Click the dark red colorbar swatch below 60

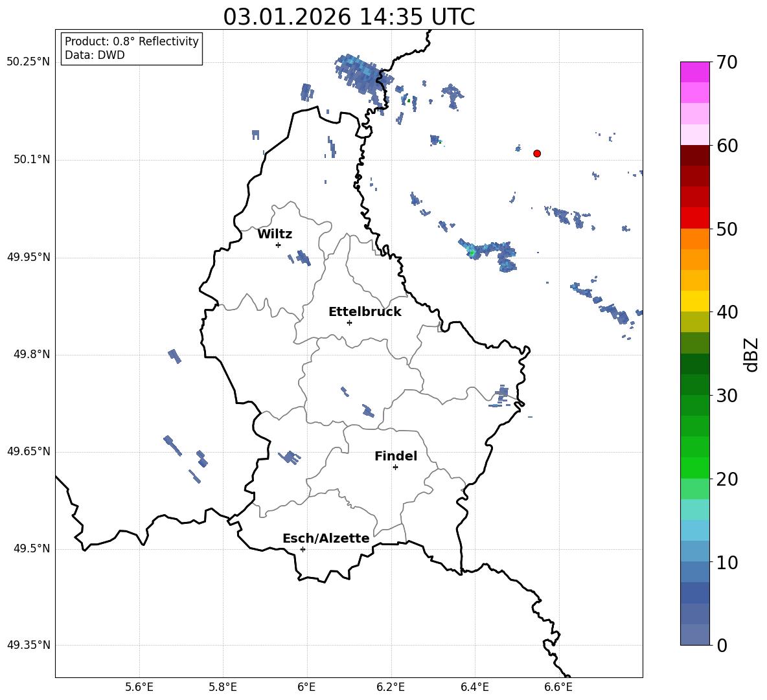point(695,155)
